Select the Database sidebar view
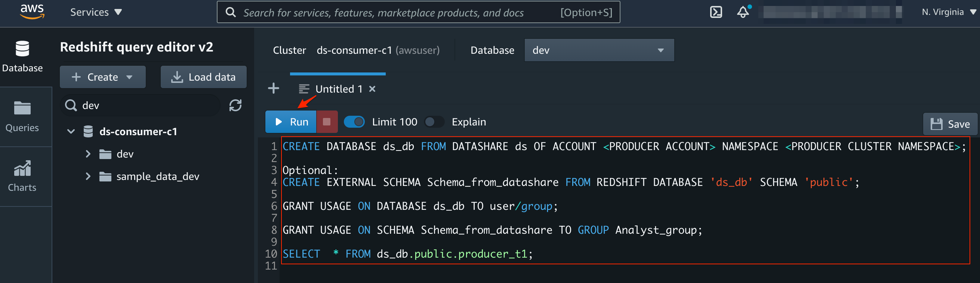The height and width of the screenshot is (283, 980). [x=22, y=57]
